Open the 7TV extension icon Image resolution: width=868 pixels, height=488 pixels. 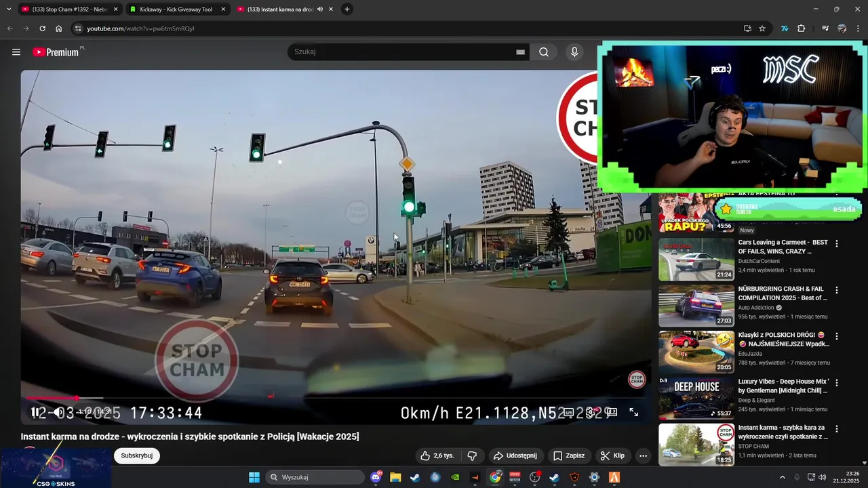click(x=785, y=28)
